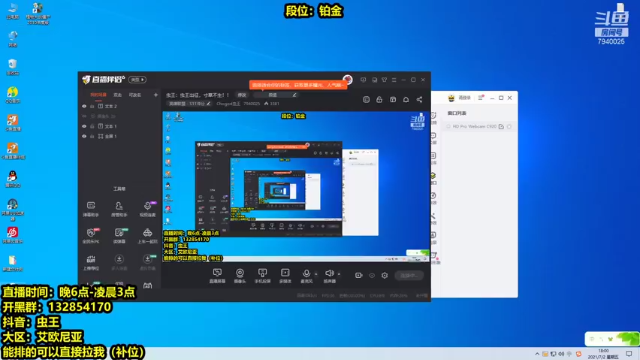
Task: Select HD Pro Webcam C920 in window list
Action: pyautogui.click(x=474, y=127)
